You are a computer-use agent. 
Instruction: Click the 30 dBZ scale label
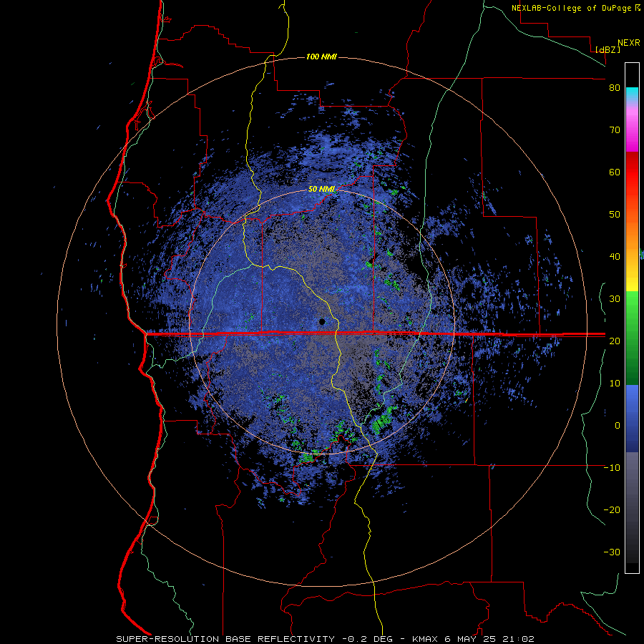[615, 298]
